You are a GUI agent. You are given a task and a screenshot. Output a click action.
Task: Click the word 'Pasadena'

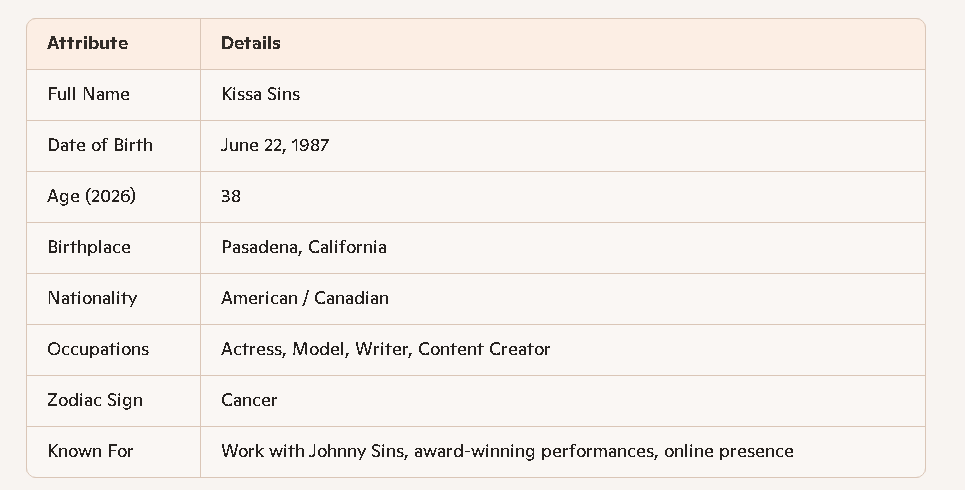(260, 247)
